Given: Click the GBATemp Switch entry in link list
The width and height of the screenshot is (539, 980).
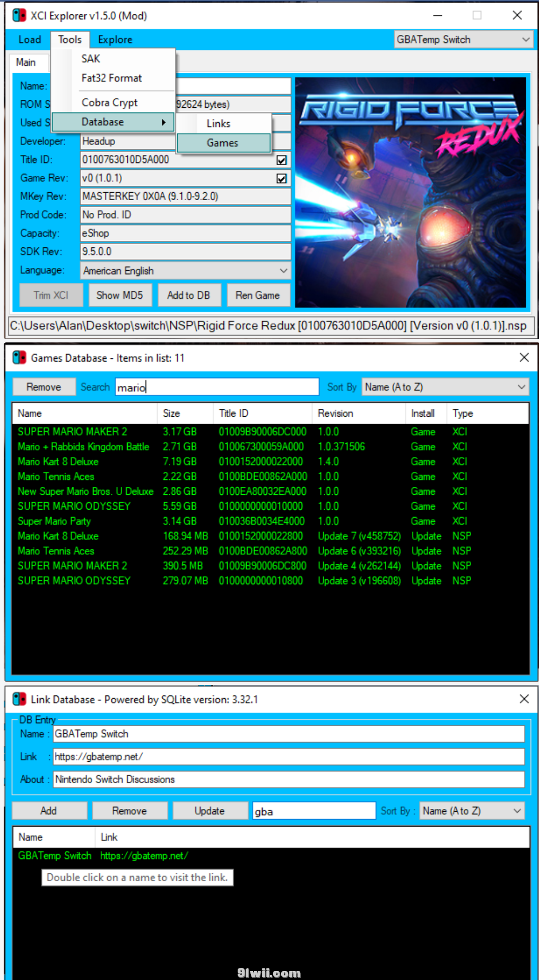Looking at the screenshot, I should pyautogui.click(x=55, y=855).
